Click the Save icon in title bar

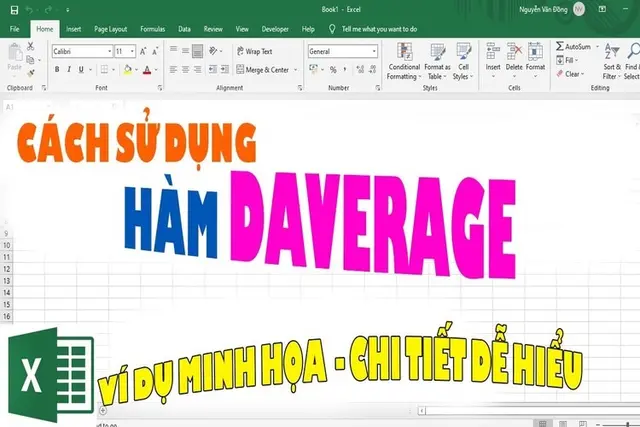[14, 10]
